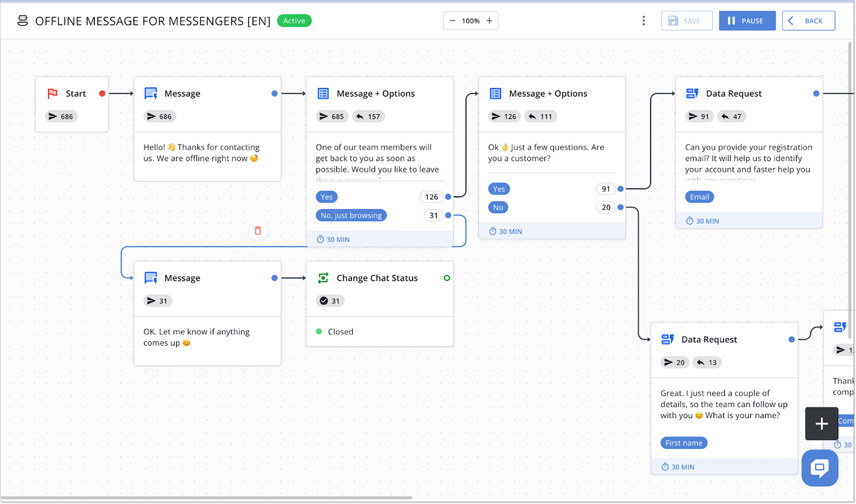
Task: Click the 685 sent counter badge
Action: click(x=332, y=117)
